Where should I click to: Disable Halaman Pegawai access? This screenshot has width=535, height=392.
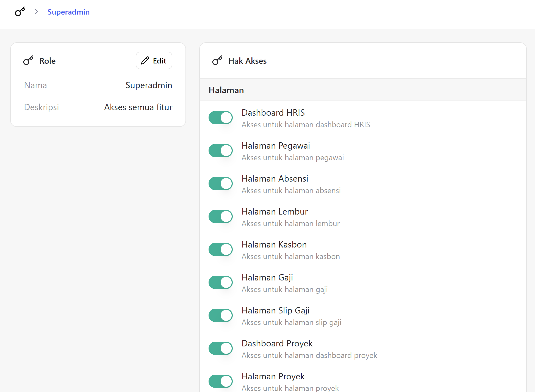point(220,151)
